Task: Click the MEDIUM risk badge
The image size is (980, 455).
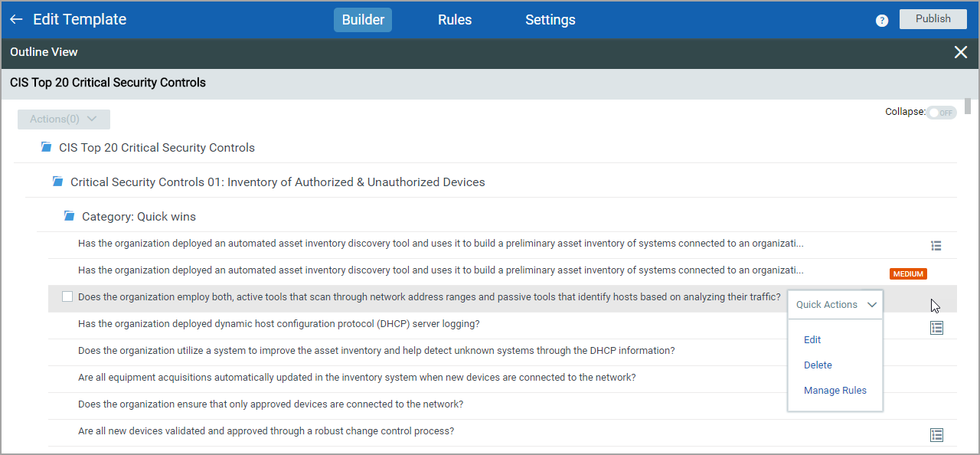Action: (908, 274)
